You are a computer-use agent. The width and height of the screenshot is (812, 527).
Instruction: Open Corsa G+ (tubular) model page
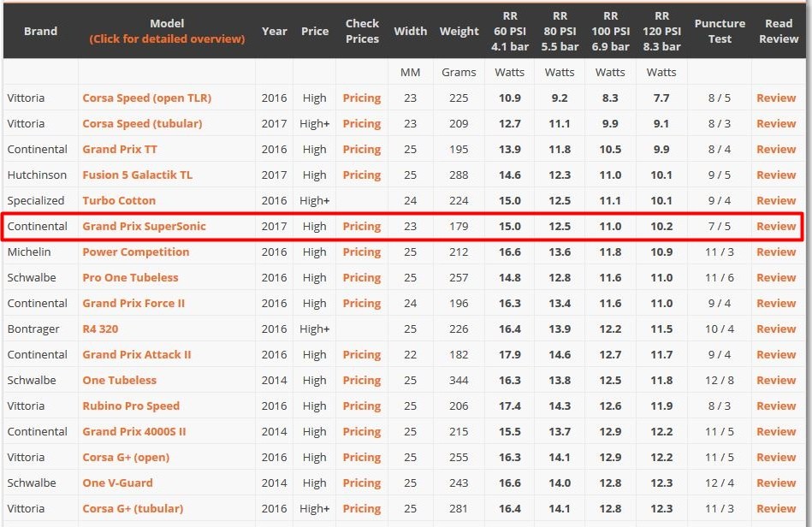(x=133, y=508)
